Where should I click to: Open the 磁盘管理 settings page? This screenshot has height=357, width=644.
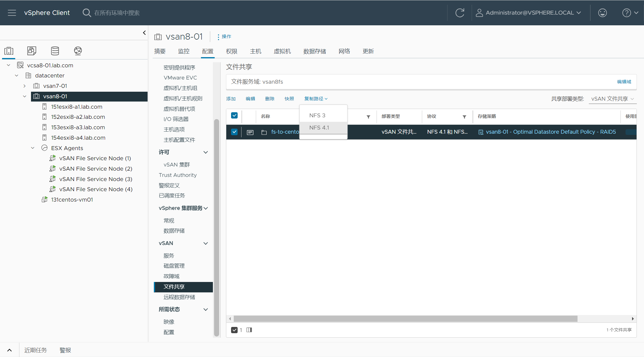point(174,266)
